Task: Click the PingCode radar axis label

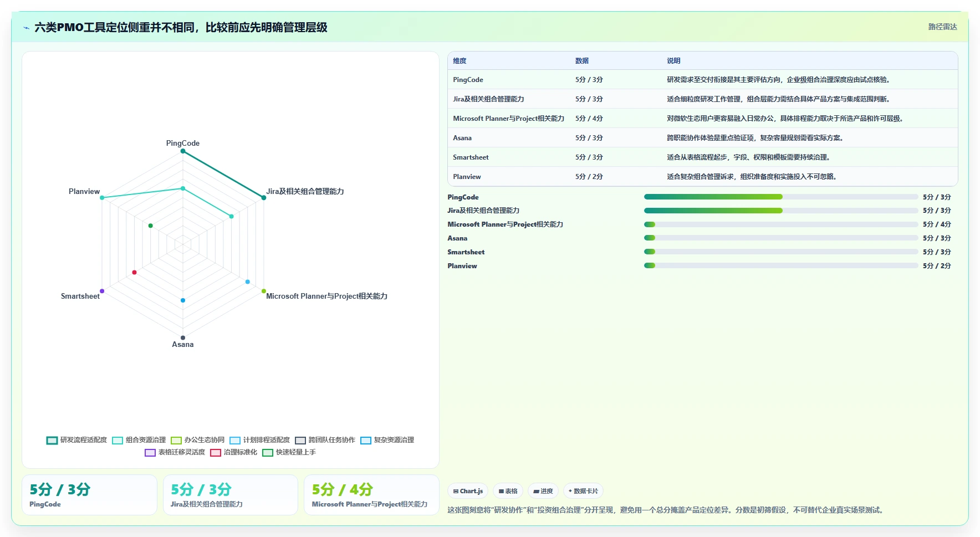Action: click(183, 143)
